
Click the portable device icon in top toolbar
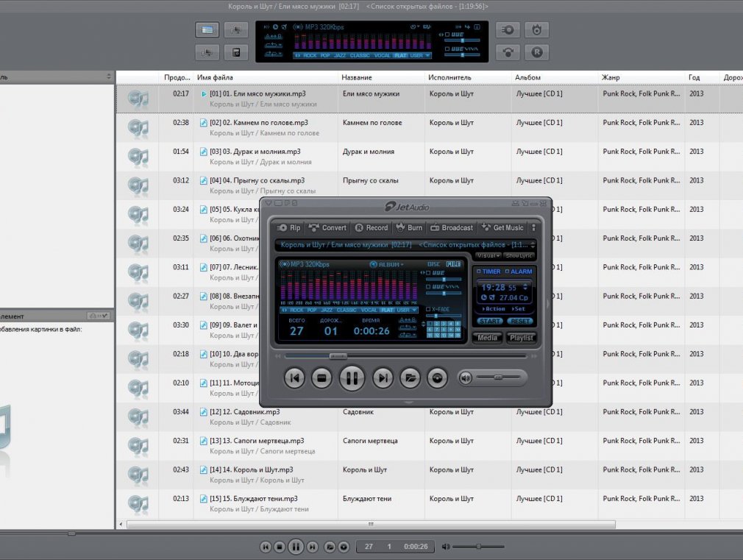(236, 52)
